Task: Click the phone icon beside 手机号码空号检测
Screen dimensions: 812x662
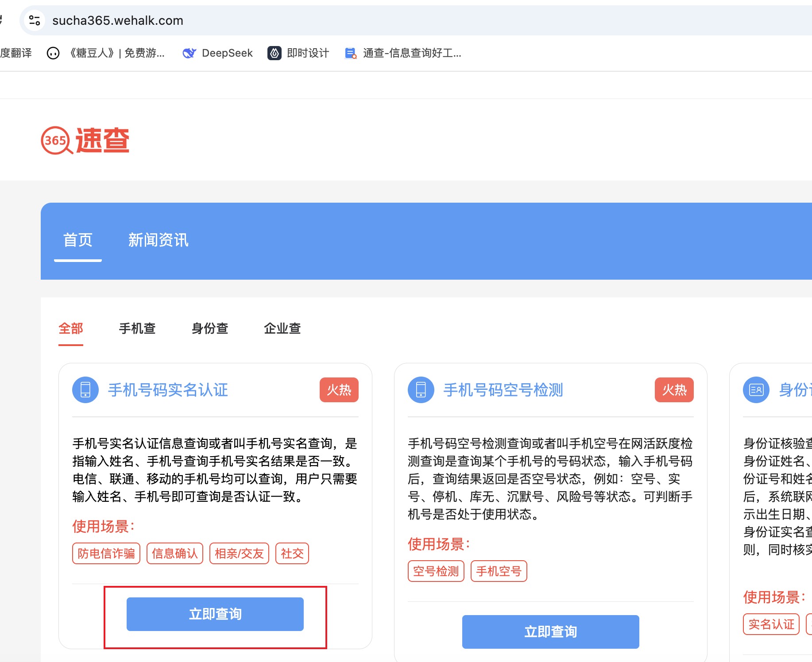Action: [421, 390]
